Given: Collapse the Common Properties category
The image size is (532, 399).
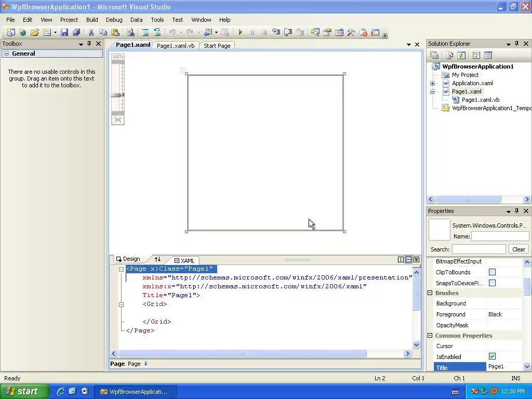Looking at the screenshot, I should [x=430, y=336].
